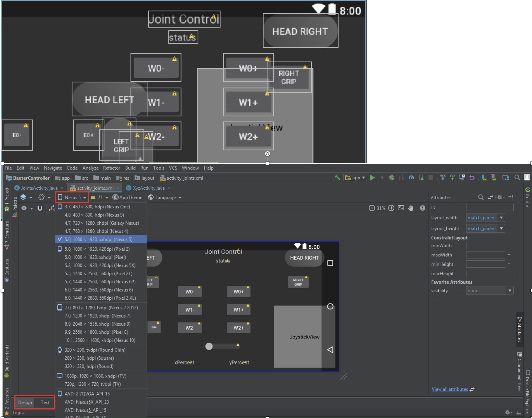Click the View all attributes link
This screenshot has width=532, height=418.
coord(450,389)
